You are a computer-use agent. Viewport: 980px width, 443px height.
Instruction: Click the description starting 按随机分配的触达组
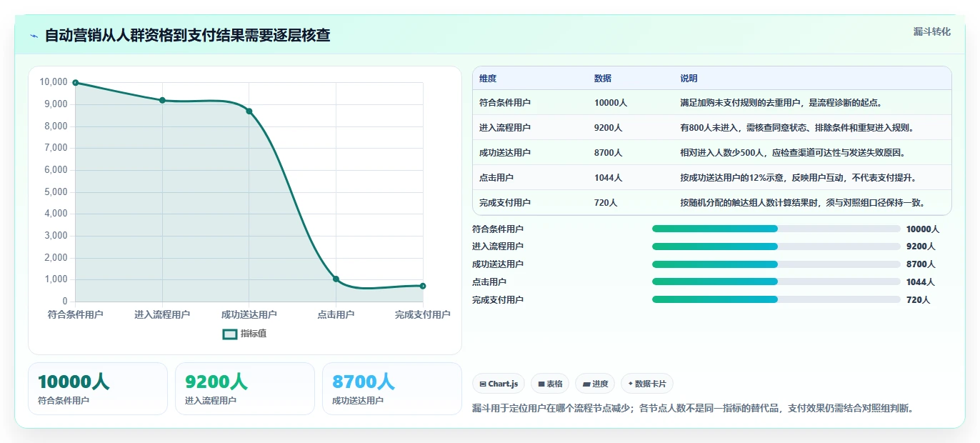[803, 203]
